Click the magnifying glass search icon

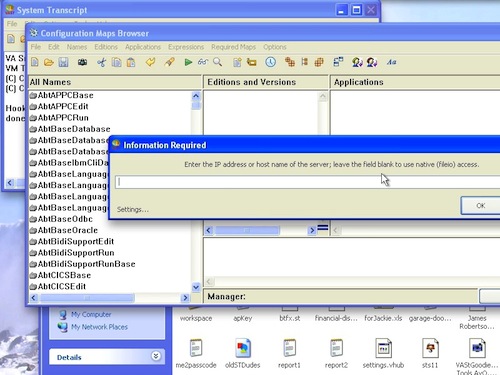(x=217, y=62)
